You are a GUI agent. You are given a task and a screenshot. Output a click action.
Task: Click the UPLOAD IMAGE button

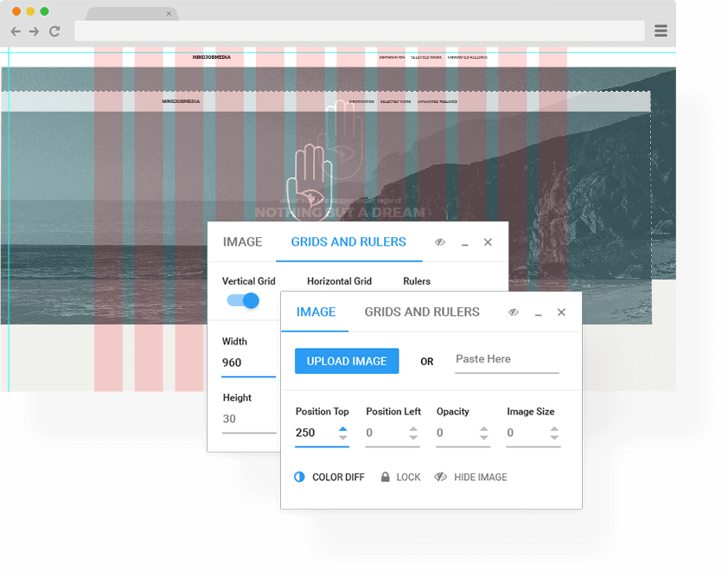point(347,361)
